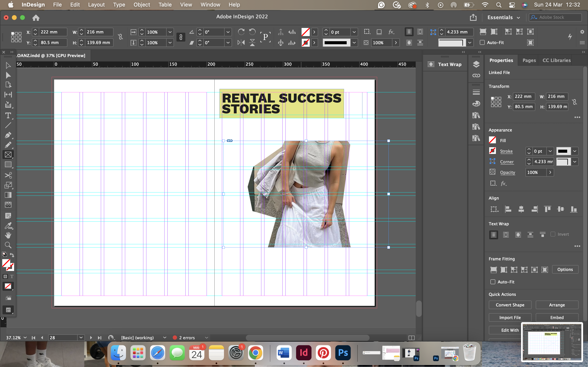Open the Object menu

point(142,5)
